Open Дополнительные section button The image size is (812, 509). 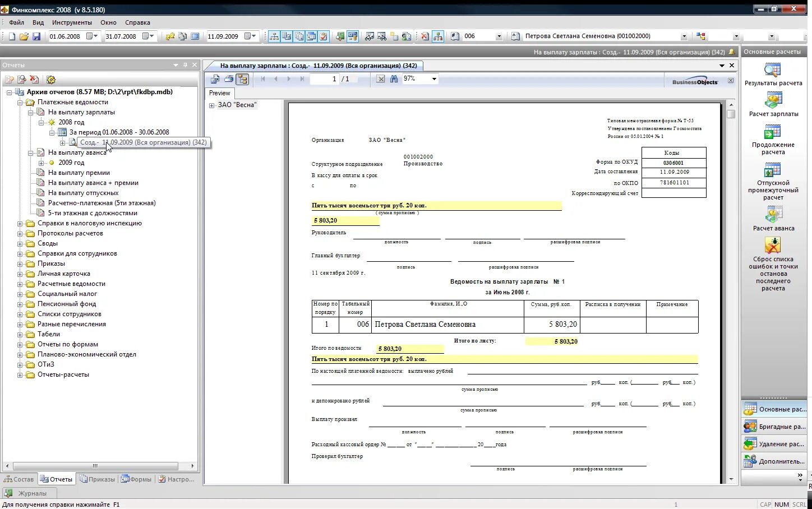(774, 461)
